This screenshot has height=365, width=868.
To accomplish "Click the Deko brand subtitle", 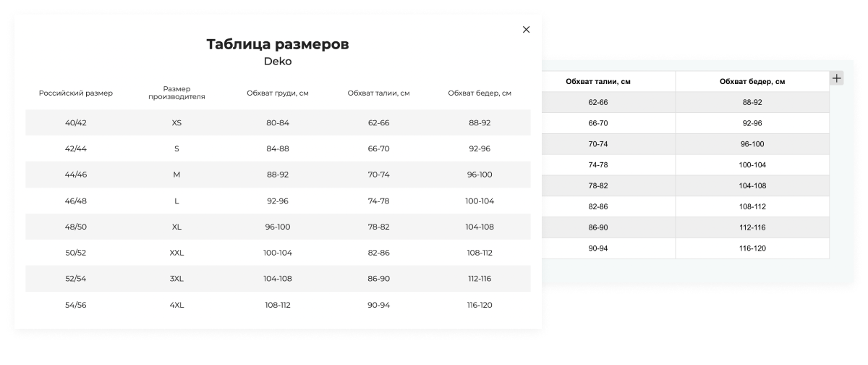I will tap(278, 62).
